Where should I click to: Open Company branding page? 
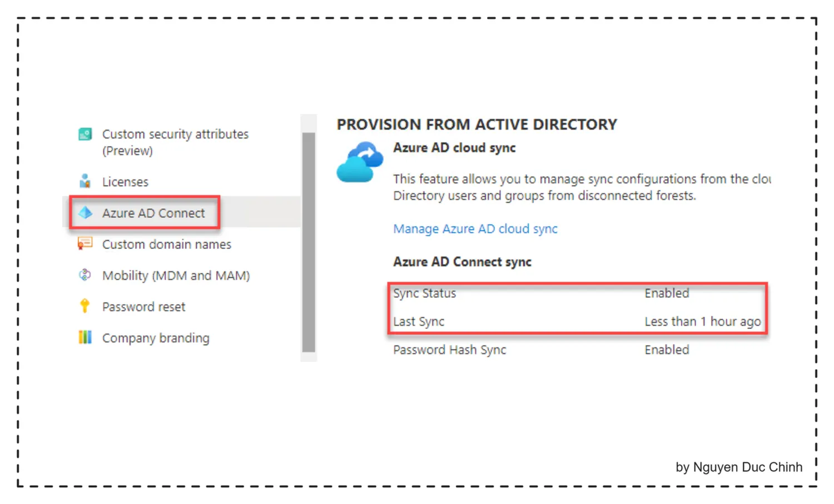tap(156, 338)
